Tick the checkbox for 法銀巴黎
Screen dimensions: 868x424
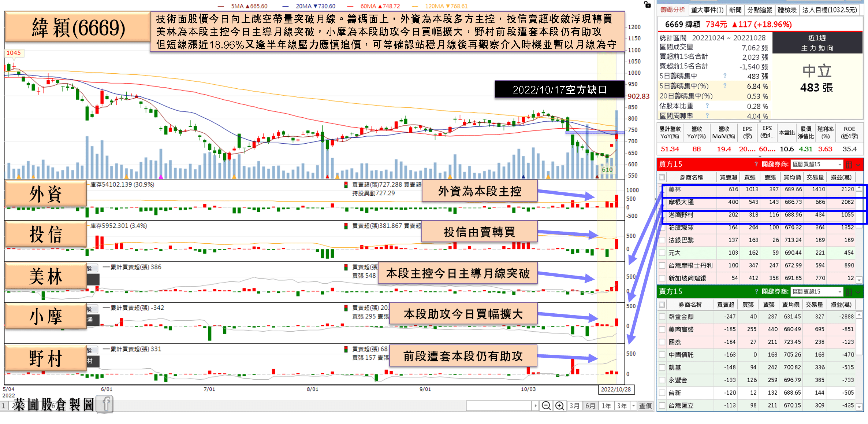pyautogui.click(x=662, y=240)
